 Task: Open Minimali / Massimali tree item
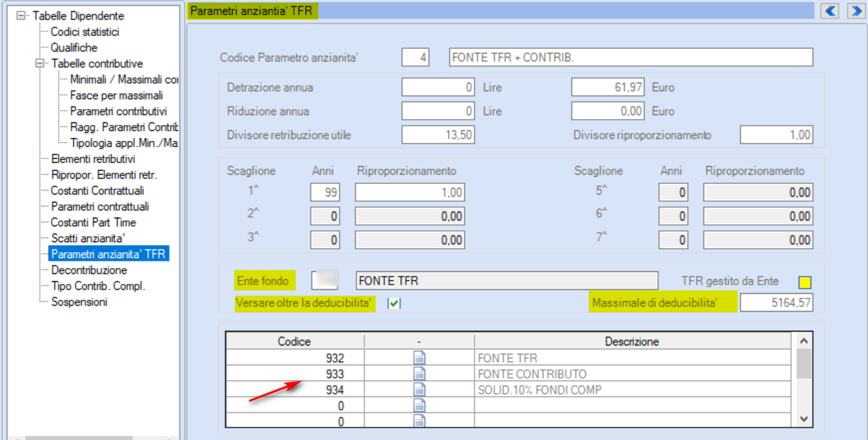(124, 79)
